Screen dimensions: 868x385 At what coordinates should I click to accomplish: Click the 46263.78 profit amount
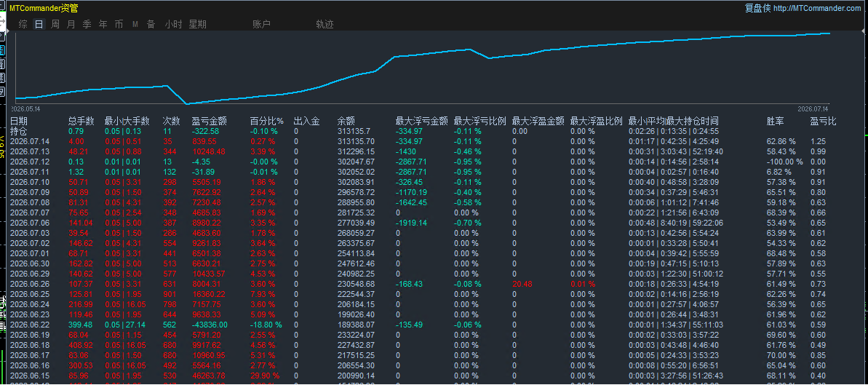tap(207, 376)
